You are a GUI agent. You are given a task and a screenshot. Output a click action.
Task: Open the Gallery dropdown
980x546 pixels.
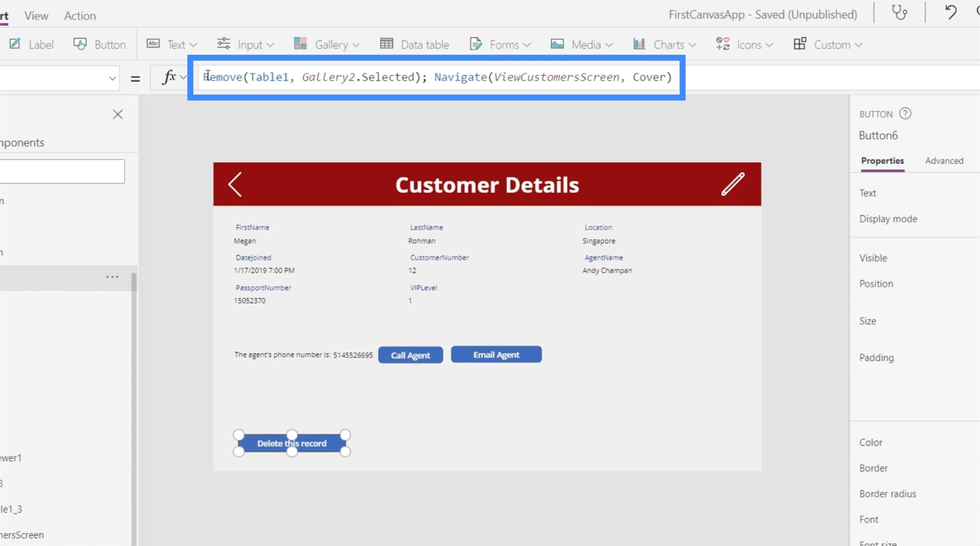327,44
